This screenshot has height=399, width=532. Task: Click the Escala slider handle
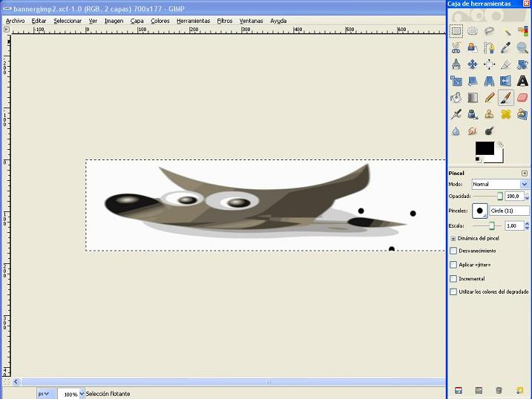(492, 225)
